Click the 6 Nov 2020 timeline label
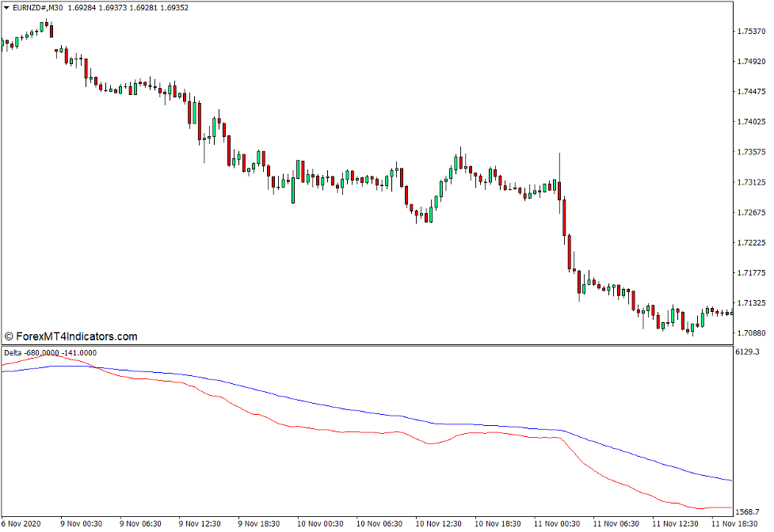The image size is (774, 532). (22, 523)
